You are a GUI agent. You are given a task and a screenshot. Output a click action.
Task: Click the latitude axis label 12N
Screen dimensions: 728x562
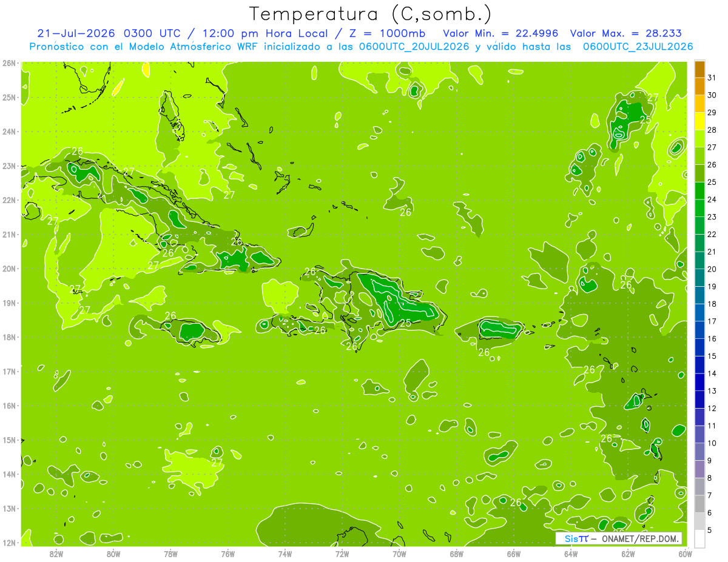(x=9, y=543)
